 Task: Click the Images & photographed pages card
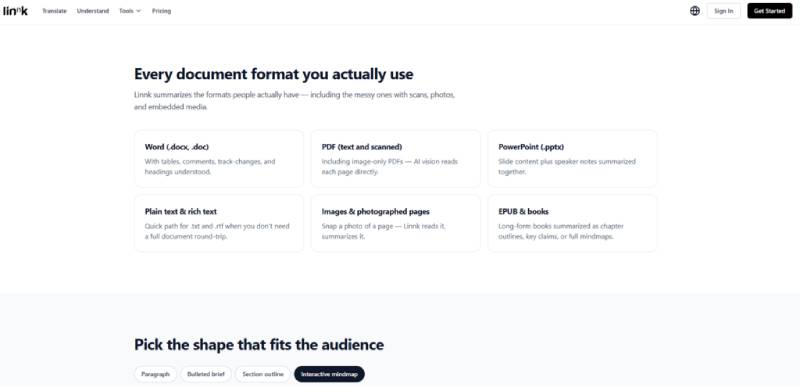point(395,223)
